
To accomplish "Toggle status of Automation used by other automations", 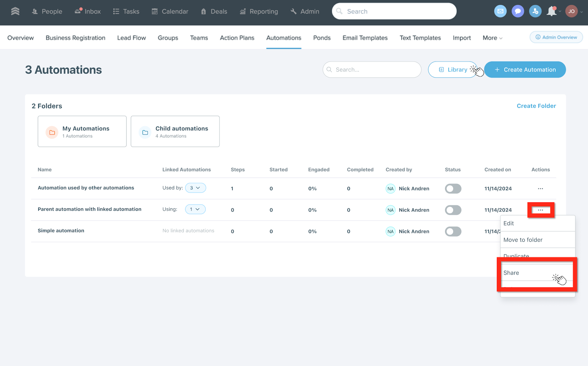I will point(453,189).
